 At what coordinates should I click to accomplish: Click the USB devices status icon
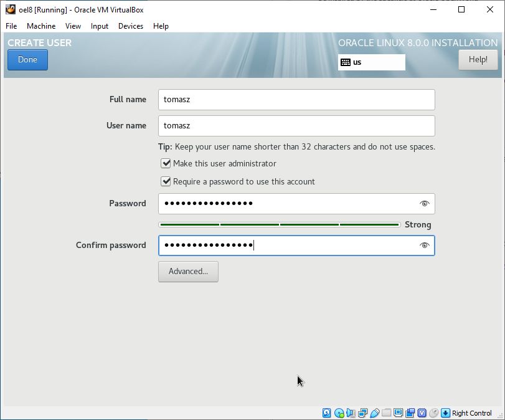pyautogui.click(x=375, y=413)
